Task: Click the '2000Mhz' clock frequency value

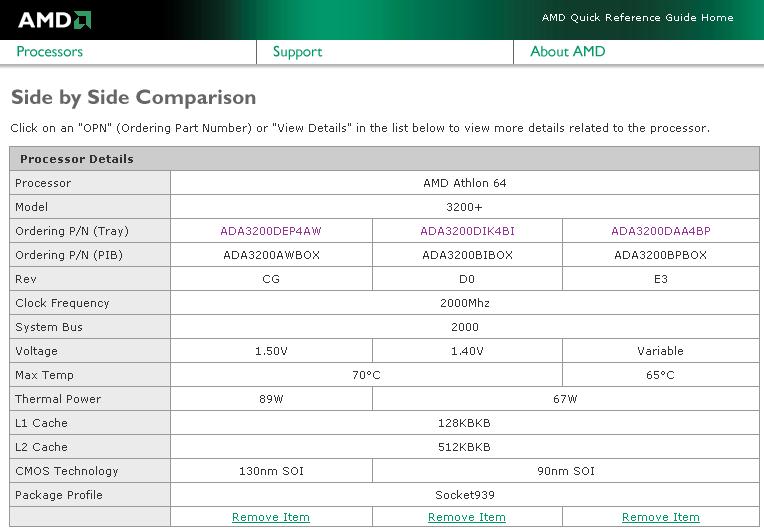Action: click(465, 303)
